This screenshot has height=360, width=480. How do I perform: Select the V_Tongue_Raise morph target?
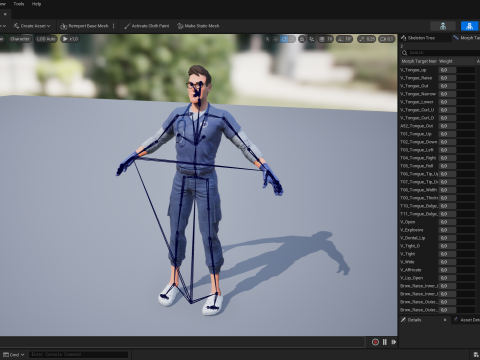416,78
